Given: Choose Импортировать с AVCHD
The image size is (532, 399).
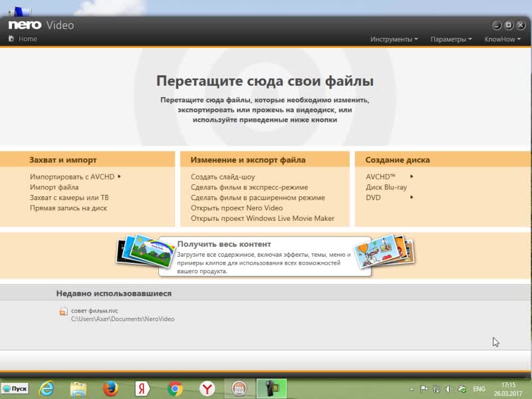Looking at the screenshot, I should (72, 177).
